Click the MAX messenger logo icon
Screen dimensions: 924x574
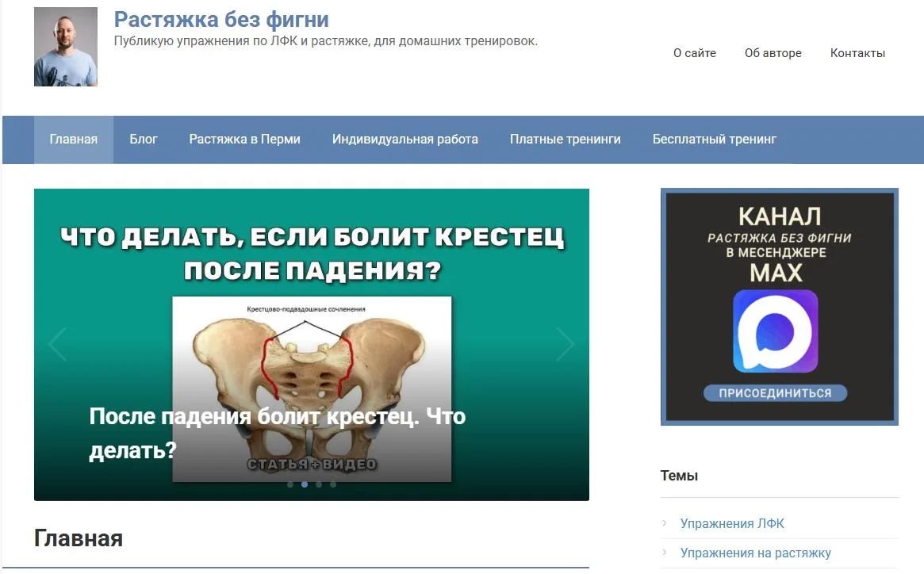pyautogui.click(x=776, y=331)
